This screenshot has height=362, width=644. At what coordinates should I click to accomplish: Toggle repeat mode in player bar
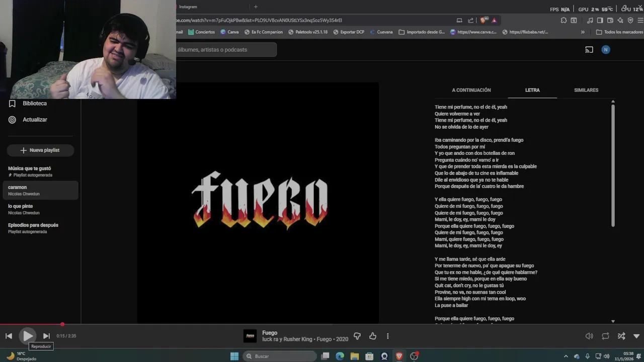(x=605, y=336)
